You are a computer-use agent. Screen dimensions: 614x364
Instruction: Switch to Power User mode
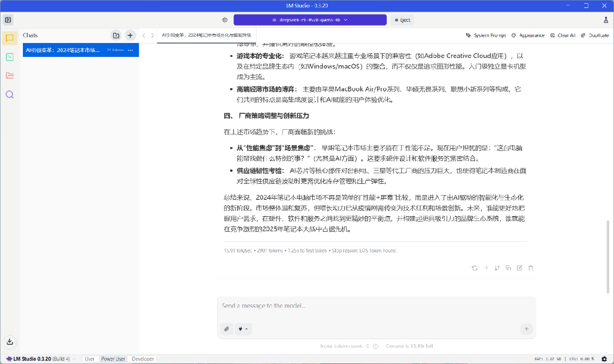113,359
